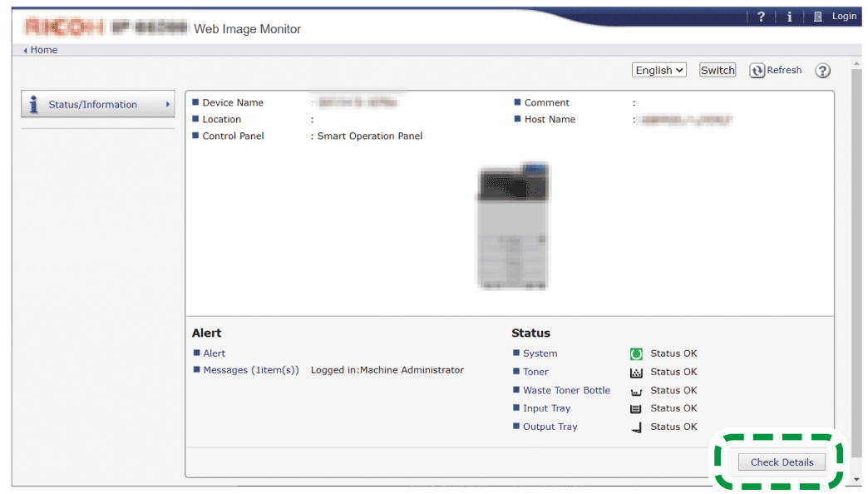This screenshot has height=494, width=868.
Task: Click the door icon next to Login
Action: (818, 16)
